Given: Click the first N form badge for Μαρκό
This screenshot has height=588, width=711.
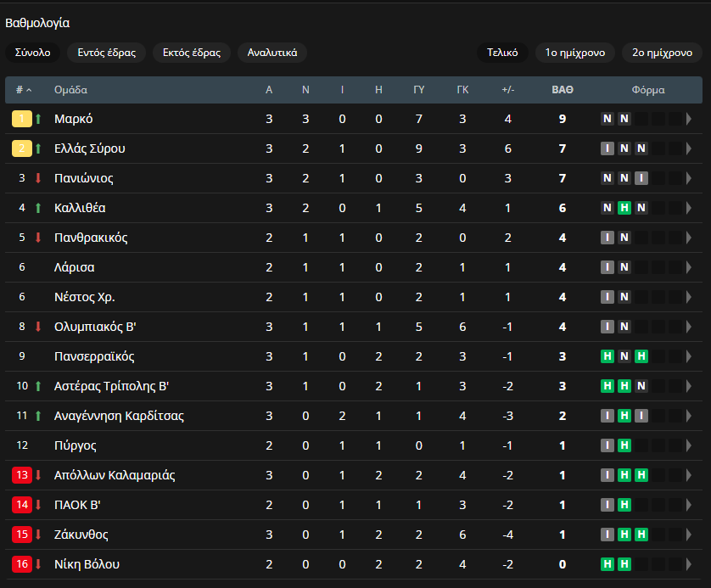Looking at the screenshot, I should tap(607, 119).
